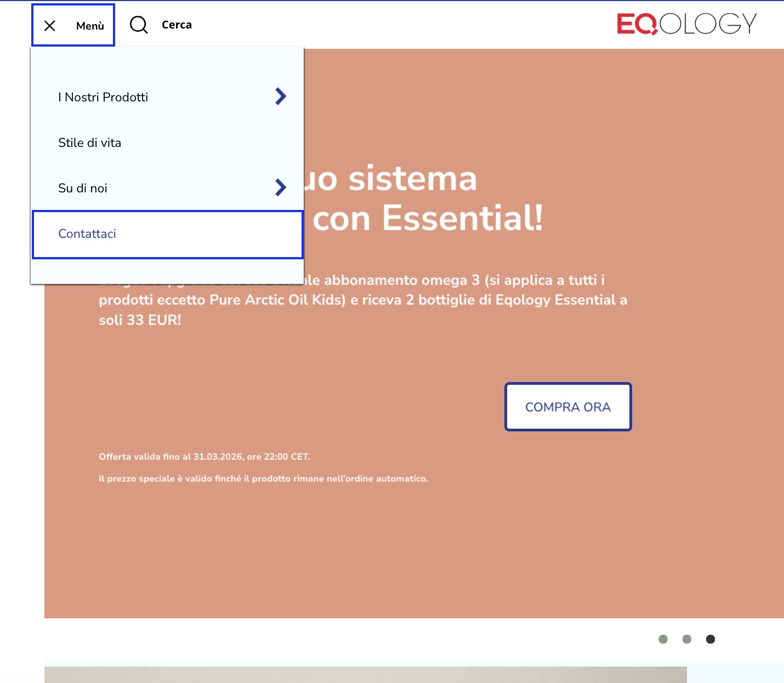Image resolution: width=784 pixels, height=683 pixels.
Task: Go to homepage via Eqology logo
Action: [x=687, y=24]
